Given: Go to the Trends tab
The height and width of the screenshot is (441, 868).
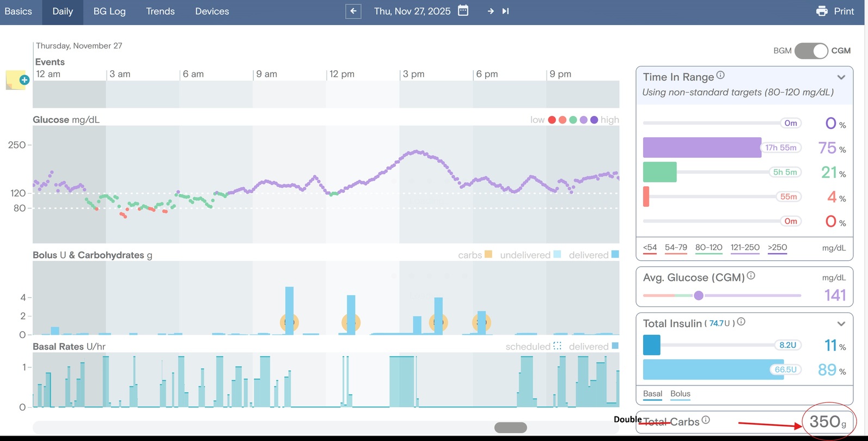Looking at the screenshot, I should point(160,11).
